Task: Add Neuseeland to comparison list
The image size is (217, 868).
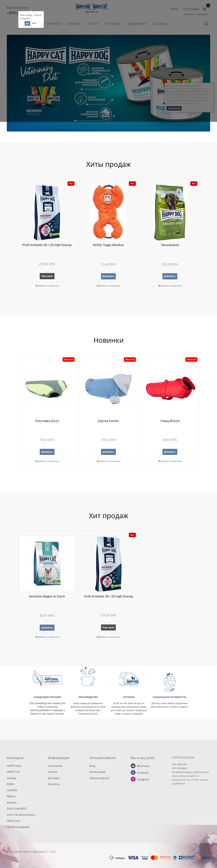Action: pos(170,286)
